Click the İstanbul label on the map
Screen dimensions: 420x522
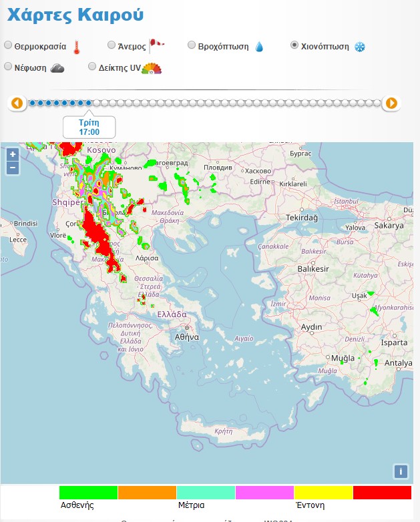coord(346,201)
